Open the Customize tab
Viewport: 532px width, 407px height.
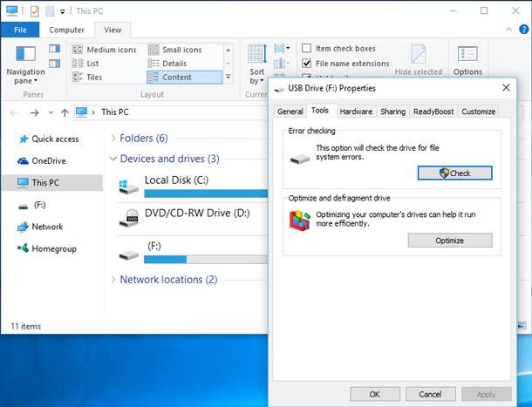point(479,112)
